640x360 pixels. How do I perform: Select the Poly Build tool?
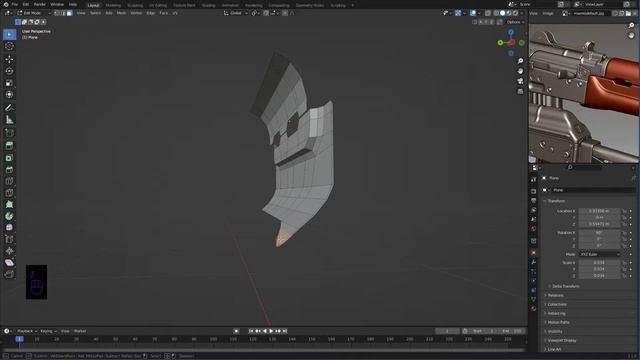pos(9,204)
